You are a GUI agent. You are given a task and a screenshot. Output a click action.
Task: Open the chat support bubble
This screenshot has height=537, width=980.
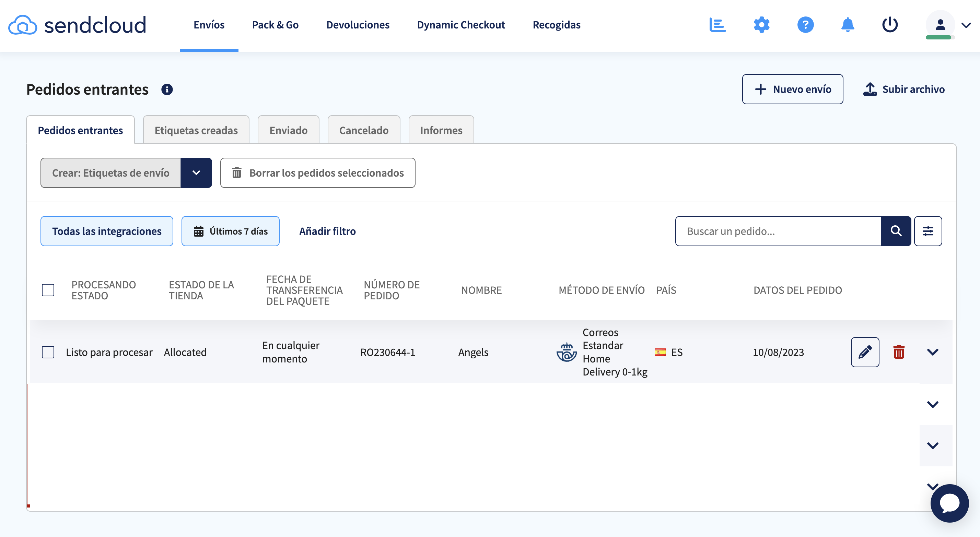tap(949, 503)
